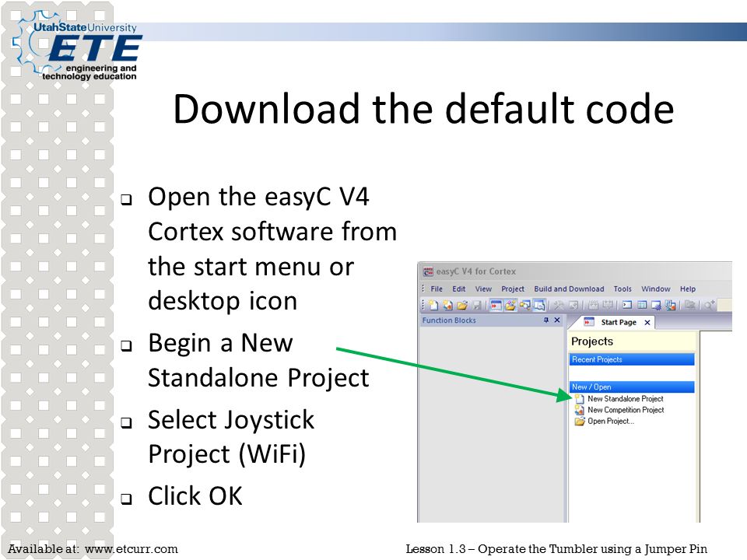This screenshot has width=747, height=560.
Task: Click the grayed-out folder icon on toolbar
Action: pos(690,305)
